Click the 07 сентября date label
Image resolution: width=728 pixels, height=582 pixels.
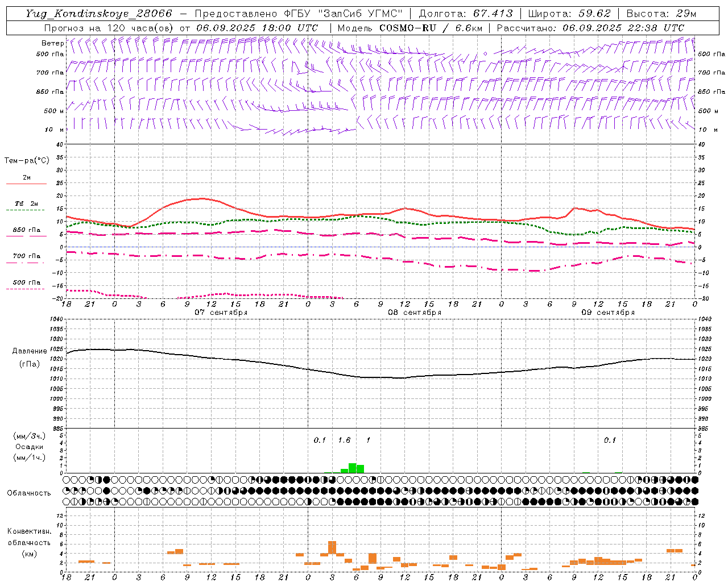[221, 313]
